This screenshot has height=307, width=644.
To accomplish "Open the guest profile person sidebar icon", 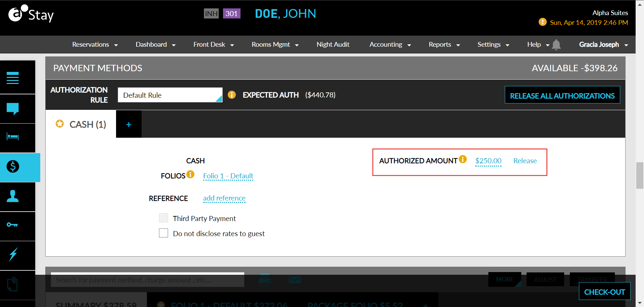I will (x=13, y=196).
